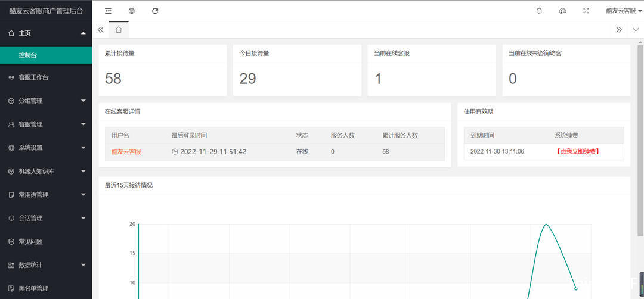Click the chart data point at line end
Screen dimensions: 644x299
pyautogui.click(x=576, y=289)
